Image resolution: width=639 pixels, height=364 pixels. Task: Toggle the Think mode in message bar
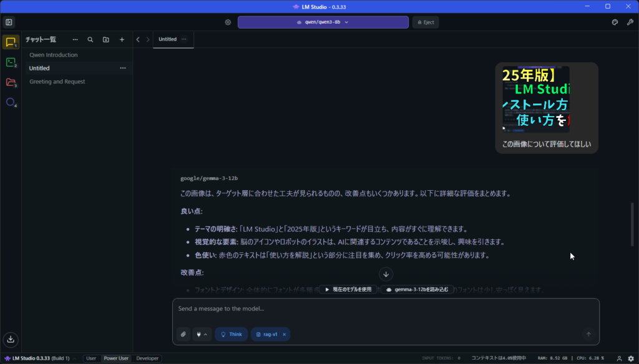pyautogui.click(x=231, y=334)
